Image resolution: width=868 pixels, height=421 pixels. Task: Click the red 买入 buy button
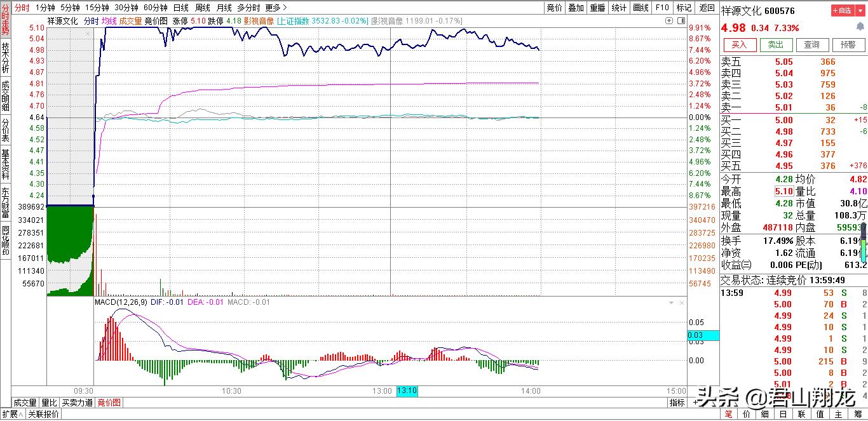[740, 44]
